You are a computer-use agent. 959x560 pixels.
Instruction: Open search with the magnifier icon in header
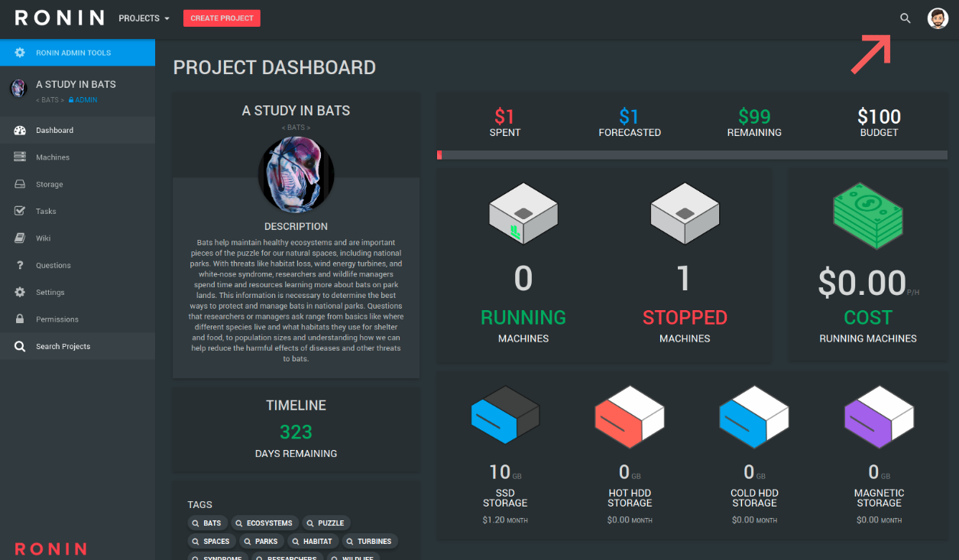906,18
